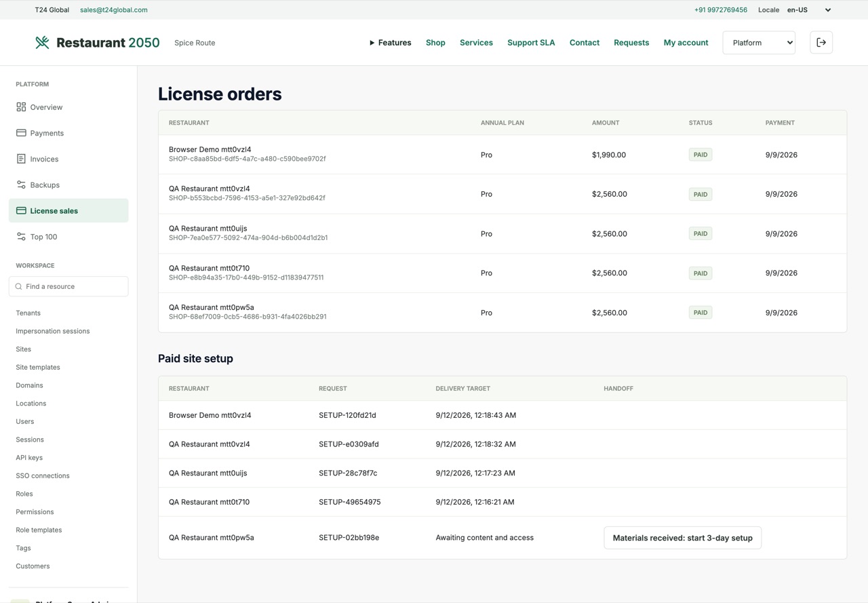This screenshot has width=868, height=603.
Task: Expand the Features disclosure triangle
Action: point(372,43)
